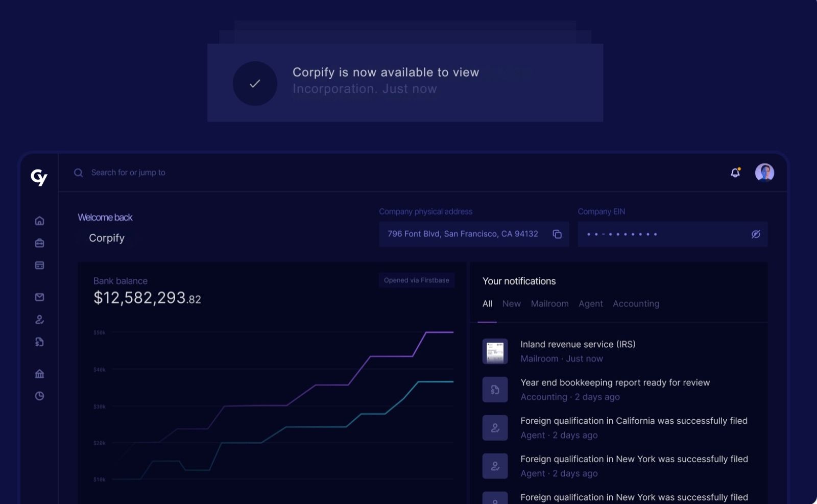The width and height of the screenshot is (817, 504).
Task: Copy the company physical address
Action: (x=558, y=234)
